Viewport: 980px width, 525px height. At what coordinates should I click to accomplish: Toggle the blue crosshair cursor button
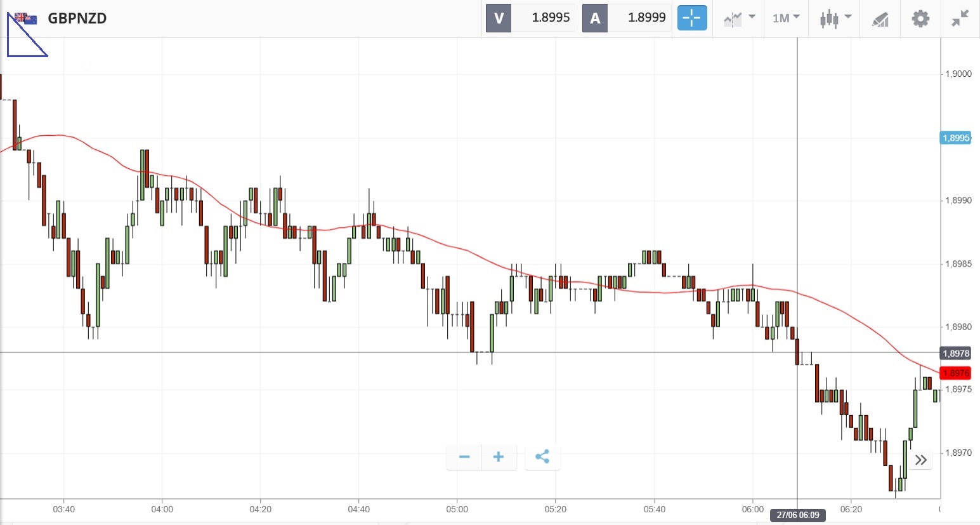click(691, 18)
